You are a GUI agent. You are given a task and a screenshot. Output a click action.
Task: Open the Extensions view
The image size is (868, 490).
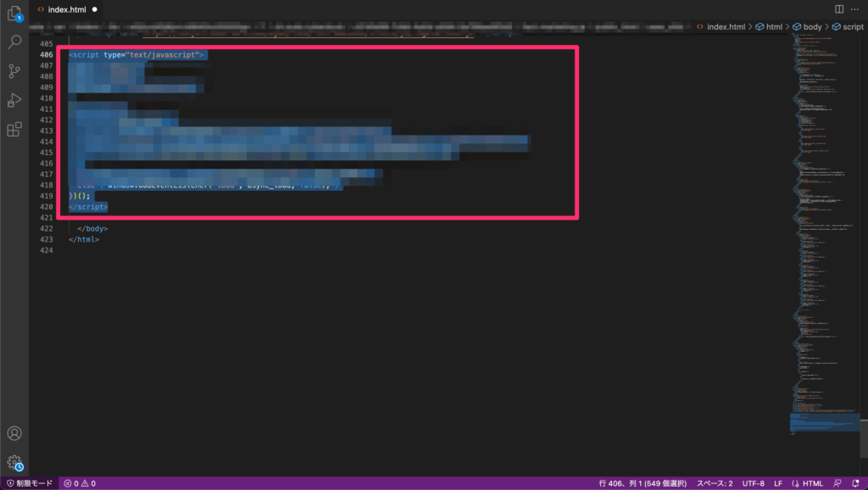click(x=14, y=130)
